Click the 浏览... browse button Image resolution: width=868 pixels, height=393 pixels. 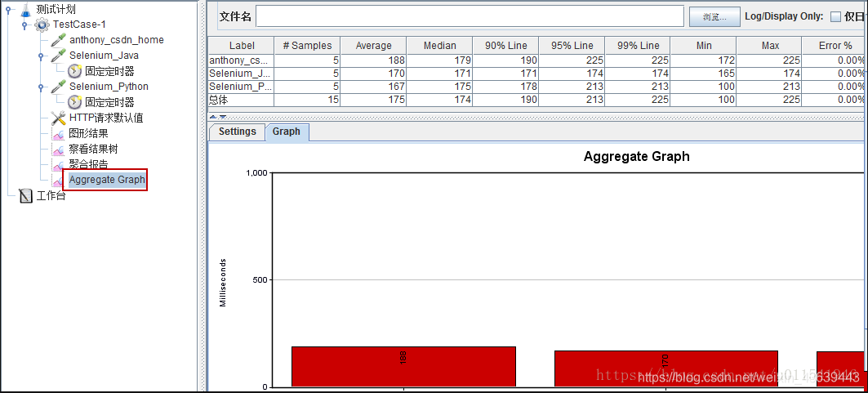[714, 16]
